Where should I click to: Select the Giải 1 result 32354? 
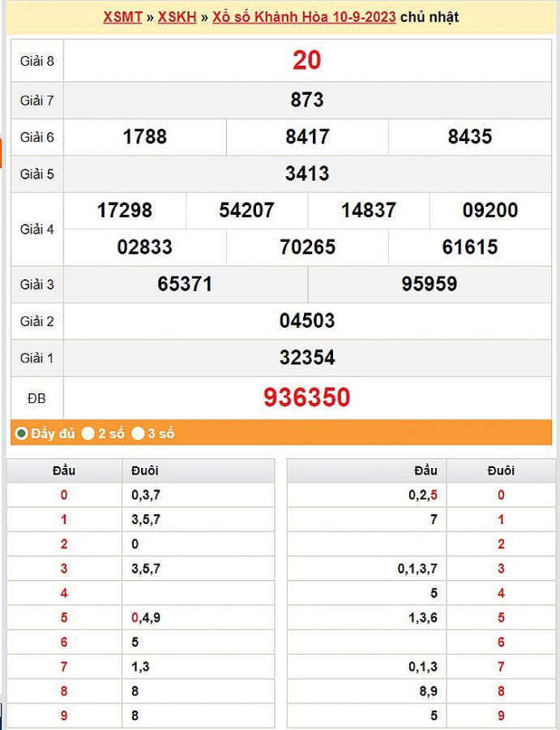[306, 358]
